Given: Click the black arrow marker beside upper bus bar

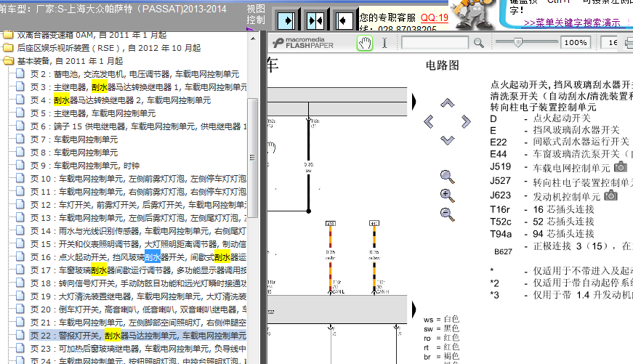Looking at the screenshot, I should click(x=414, y=101).
